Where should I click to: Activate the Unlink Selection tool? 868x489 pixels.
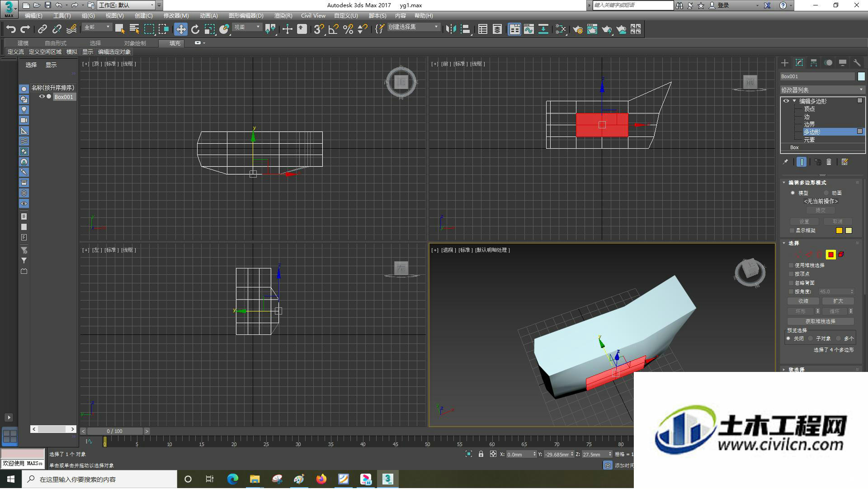point(57,29)
